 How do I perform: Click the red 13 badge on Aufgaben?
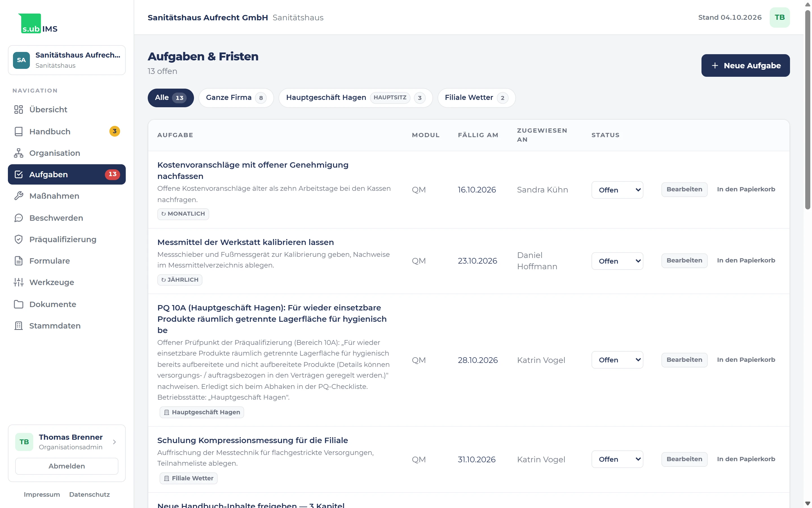click(x=112, y=174)
